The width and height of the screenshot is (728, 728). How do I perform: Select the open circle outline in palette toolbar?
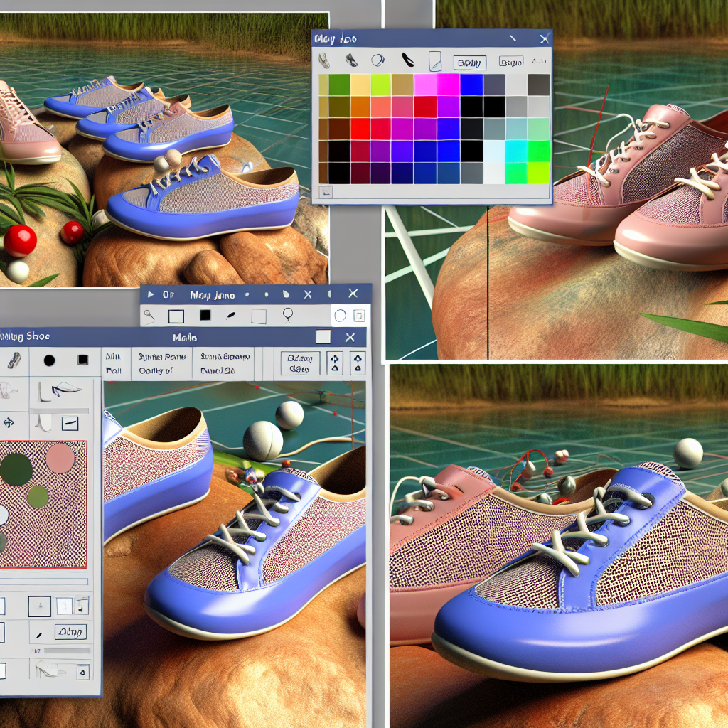[379, 61]
